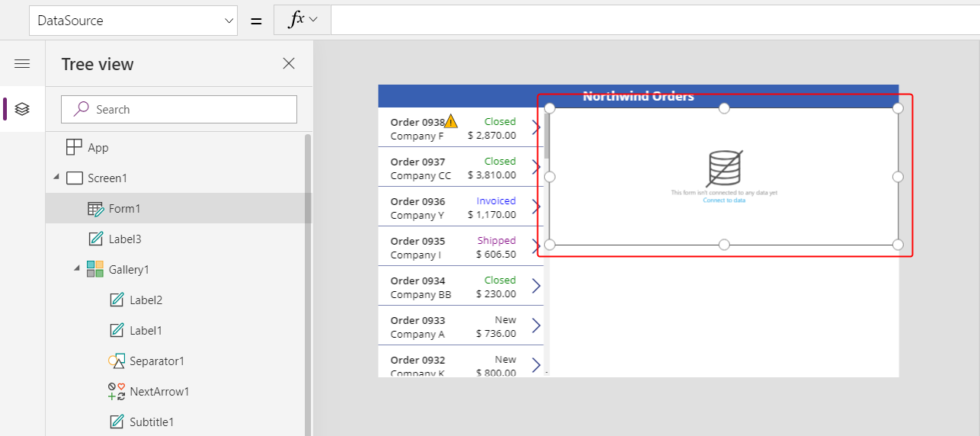Click the tree view Search field
The height and width of the screenshot is (436, 980).
click(x=179, y=109)
